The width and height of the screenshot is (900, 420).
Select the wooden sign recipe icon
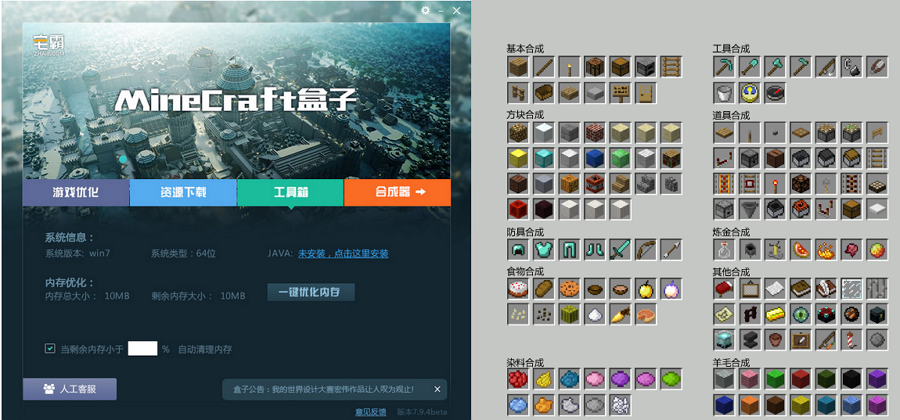[x=620, y=93]
